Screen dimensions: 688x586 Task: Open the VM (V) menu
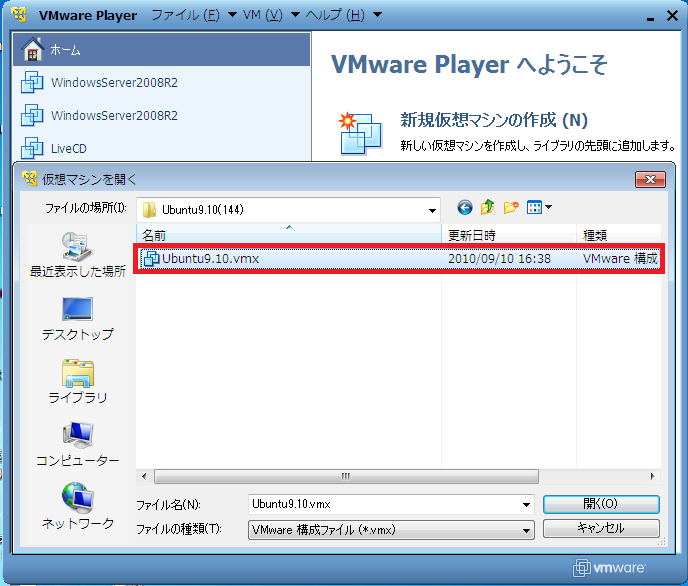(x=262, y=15)
